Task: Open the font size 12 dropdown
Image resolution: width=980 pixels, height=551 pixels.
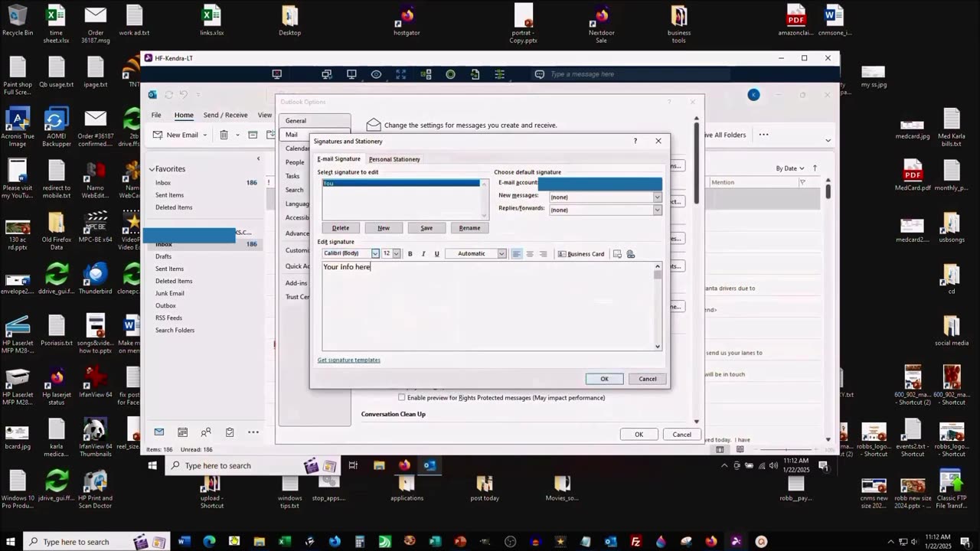Action: tap(396, 254)
